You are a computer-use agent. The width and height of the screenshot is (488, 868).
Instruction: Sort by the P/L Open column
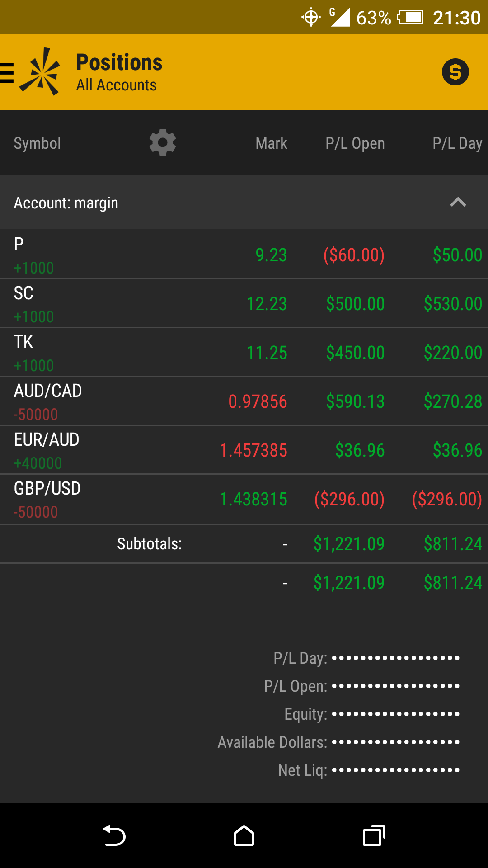coord(355,143)
